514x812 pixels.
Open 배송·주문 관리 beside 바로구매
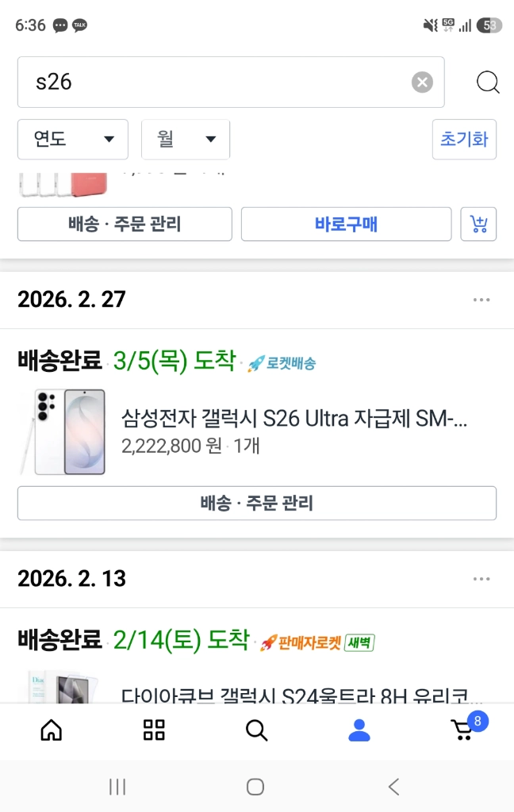[x=125, y=224]
